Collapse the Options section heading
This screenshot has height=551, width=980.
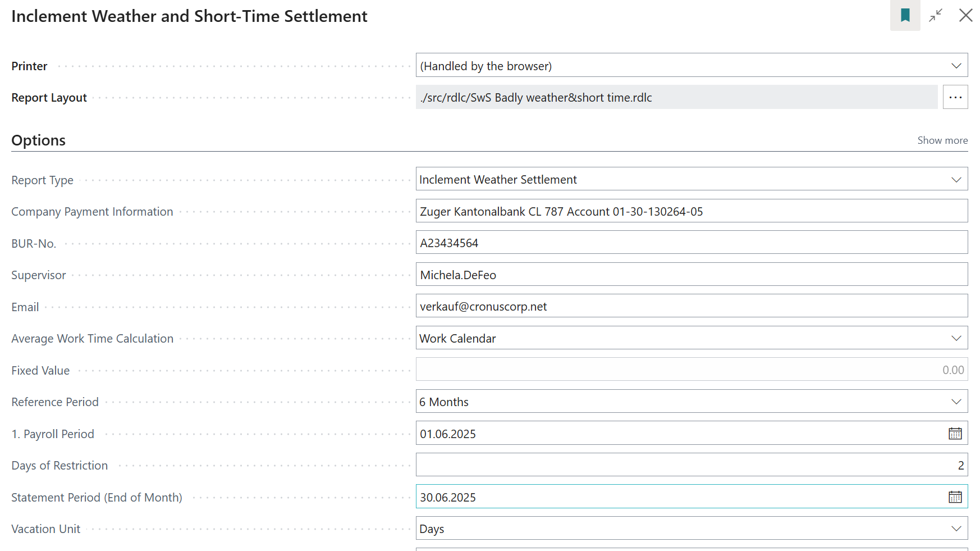click(x=38, y=140)
